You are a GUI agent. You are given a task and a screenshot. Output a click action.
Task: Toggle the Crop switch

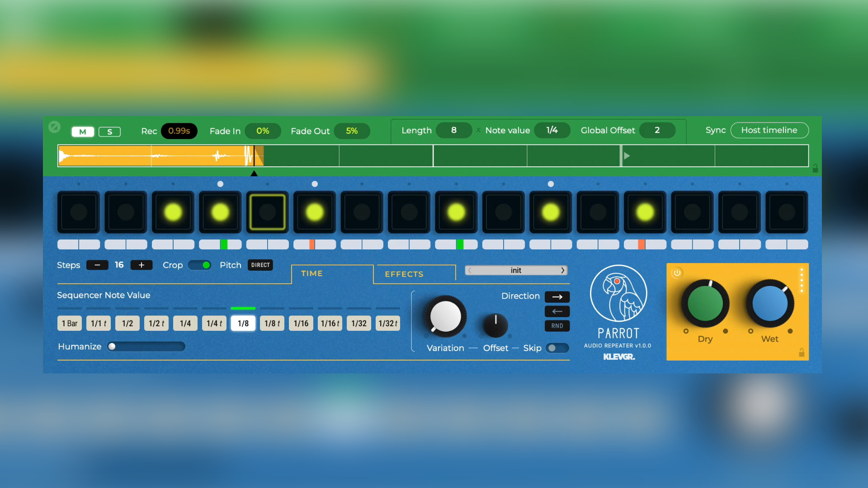point(200,265)
